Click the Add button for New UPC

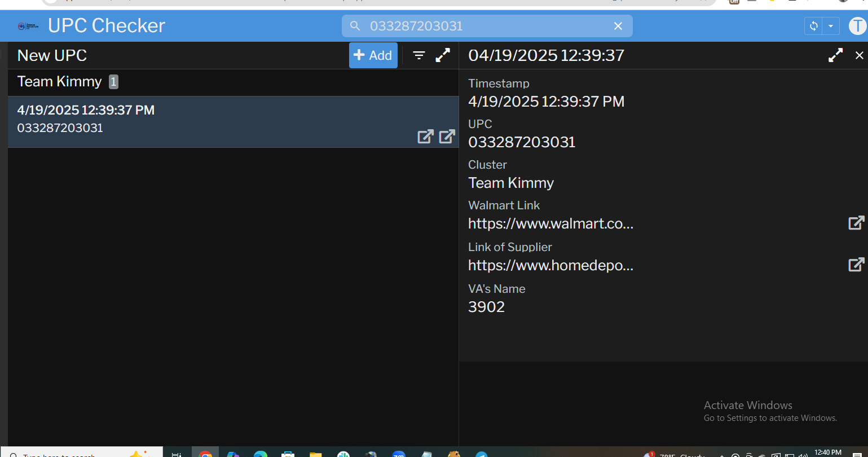tap(373, 55)
